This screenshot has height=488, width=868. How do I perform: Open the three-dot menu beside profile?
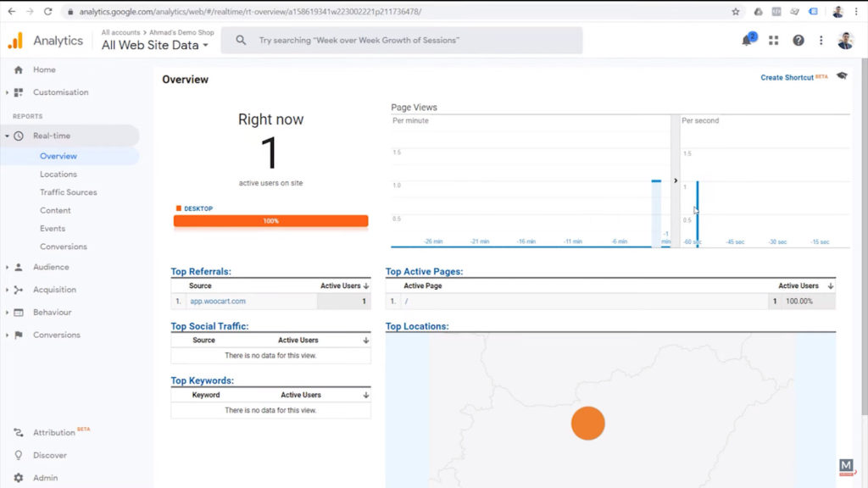(820, 40)
